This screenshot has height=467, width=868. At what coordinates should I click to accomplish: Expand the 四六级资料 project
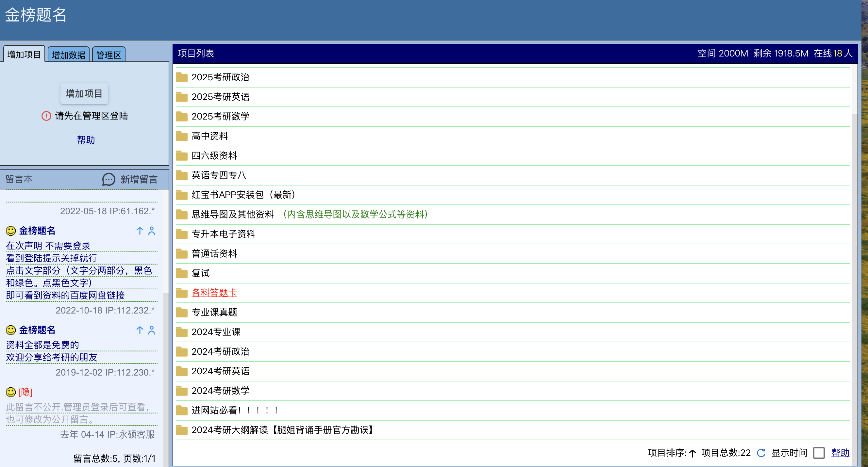pos(214,155)
